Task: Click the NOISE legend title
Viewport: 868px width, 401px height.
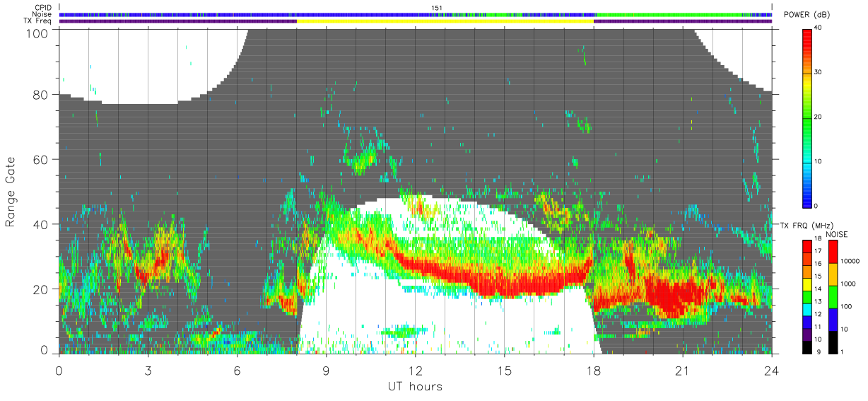Action: [838, 233]
